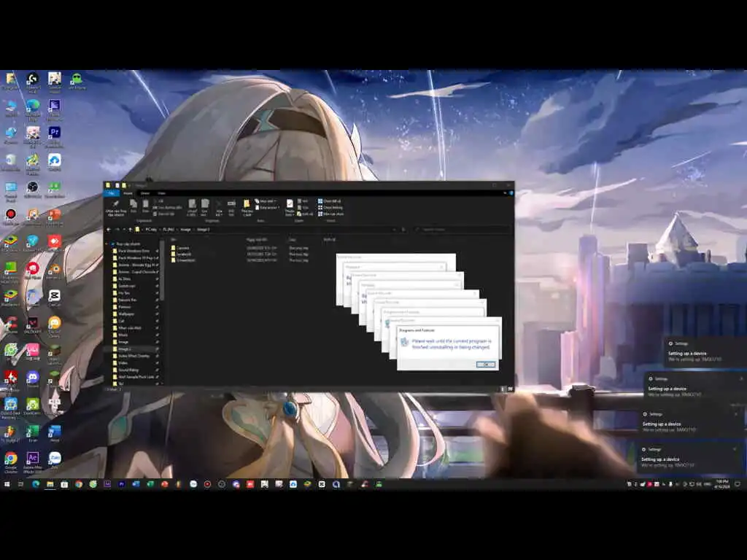The height and width of the screenshot is (560, 747).
Task: Click Pin to Quick access ribbon icon
Action: 116,208
